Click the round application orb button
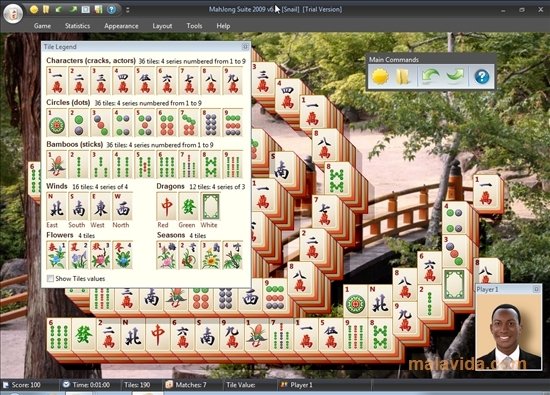The width and height of the screenshot is (550, 395). click(13, 13)
